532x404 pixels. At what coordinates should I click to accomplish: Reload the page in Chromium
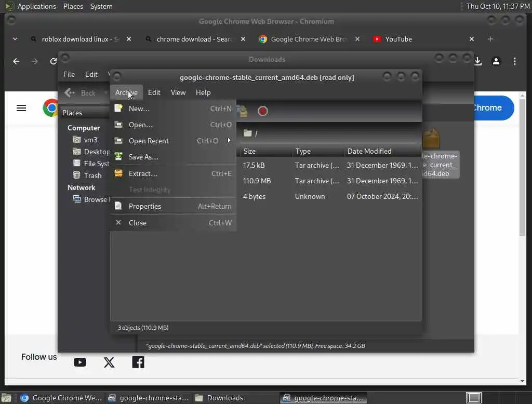[53, 61]
